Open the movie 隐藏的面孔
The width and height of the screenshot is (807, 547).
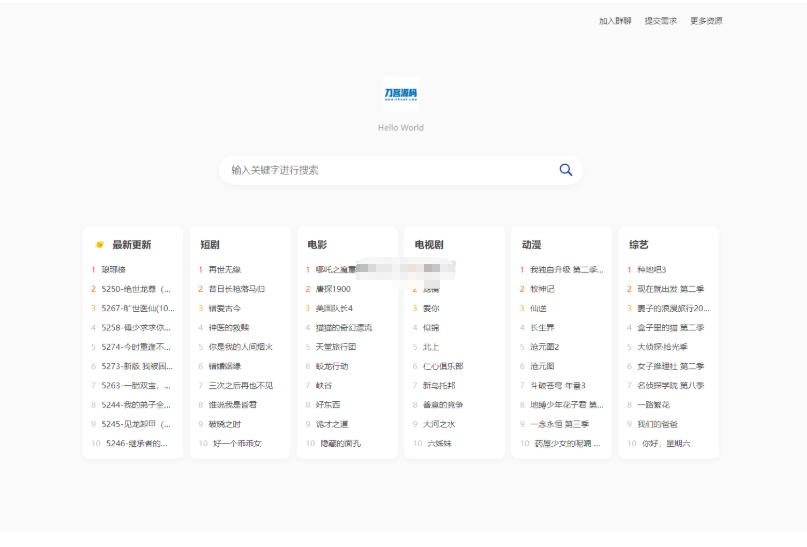point(340,444)
